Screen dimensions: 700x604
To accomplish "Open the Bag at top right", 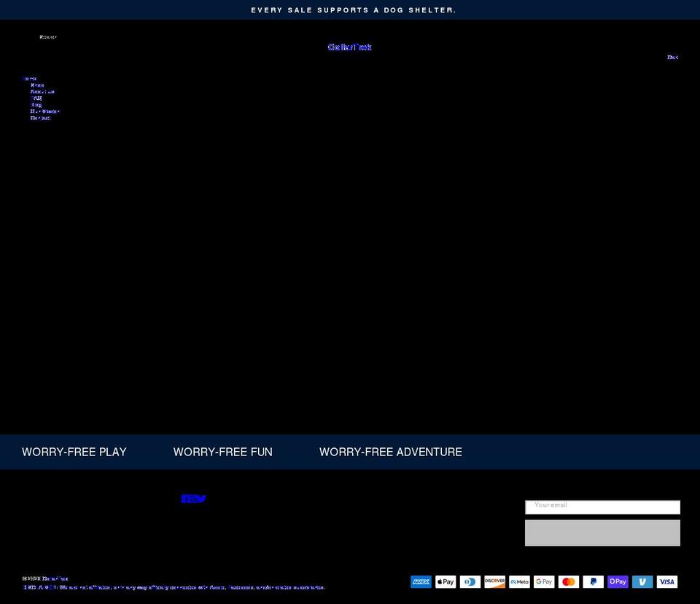I will (672, 57).
